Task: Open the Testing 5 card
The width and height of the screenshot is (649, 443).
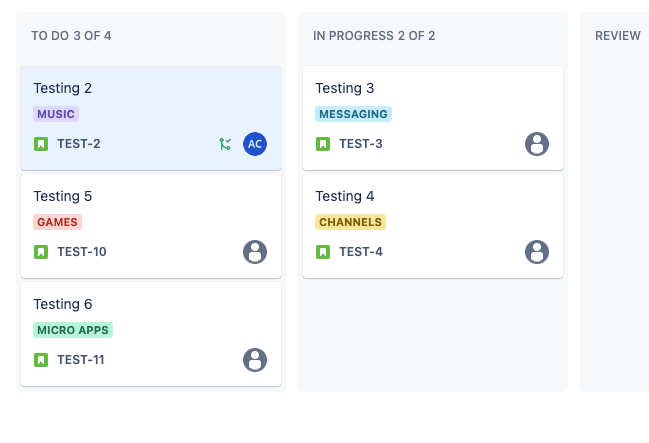Action: click(151, 226)
